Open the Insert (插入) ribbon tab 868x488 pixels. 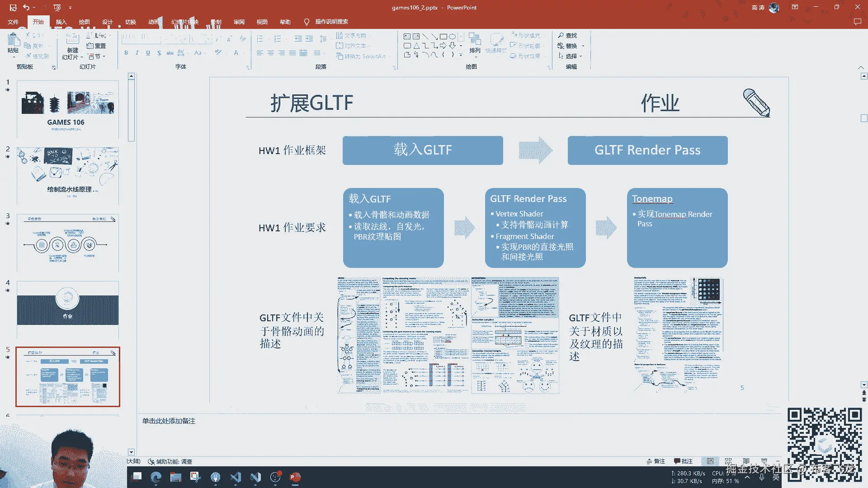pyautogui.click(x=61, y=22)
